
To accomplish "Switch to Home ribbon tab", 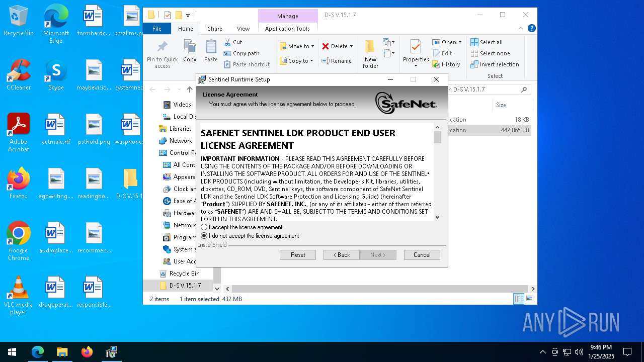I will click(185, 29).
